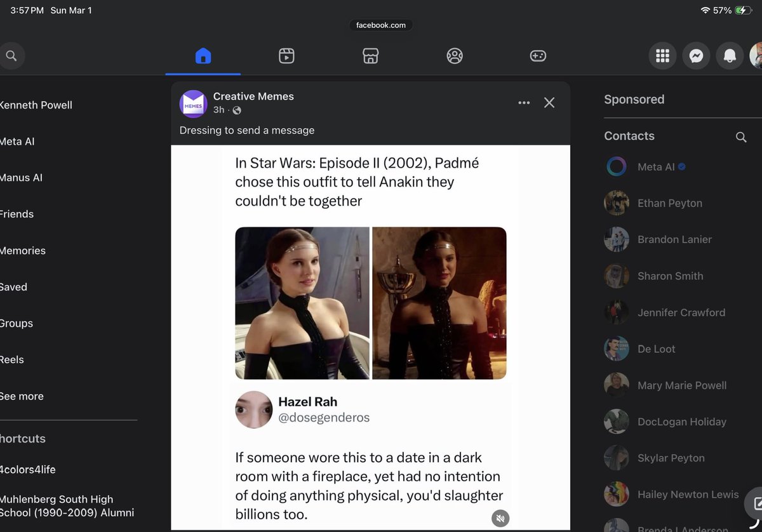
Task: Start a new message with compose icon
Action: 756,503
